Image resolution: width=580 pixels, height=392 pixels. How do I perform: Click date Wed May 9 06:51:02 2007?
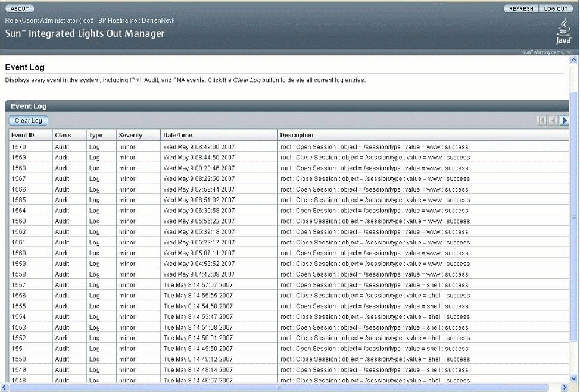coord(199,200)
